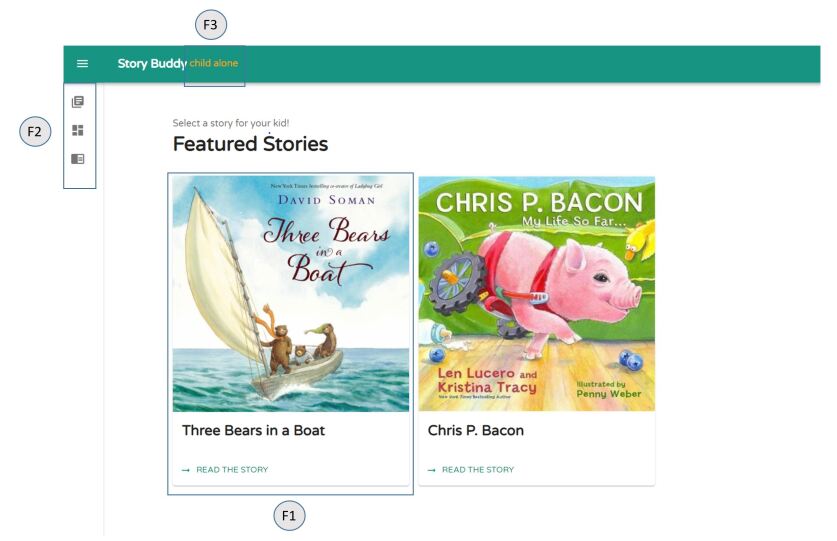
Task: Click the arrow icon under Chris P. Bacon
Action: 432,470
